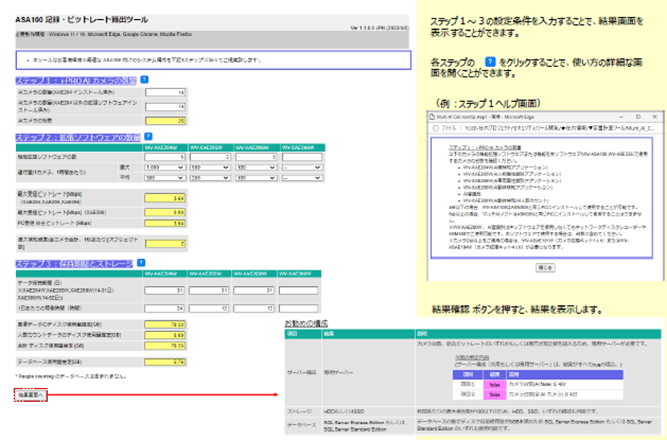This screenshot has width=667, height=440.
Task: Click the ASA100 tool title at page top
Action: pos(82,20)
